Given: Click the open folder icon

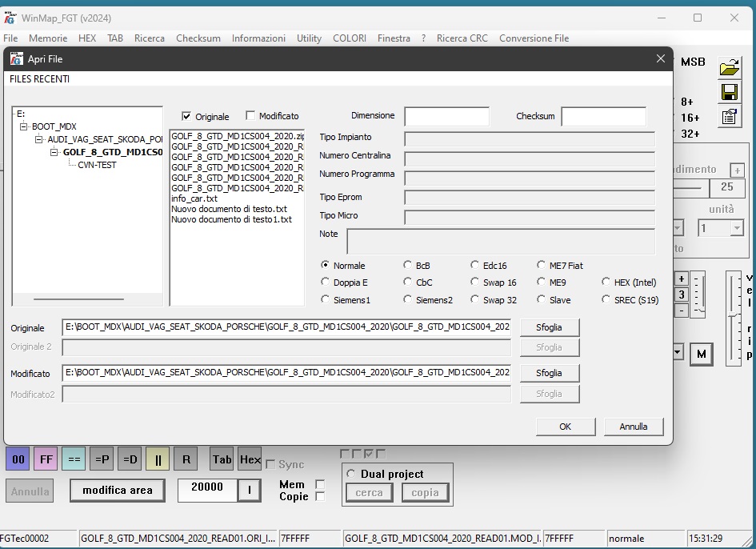Looking at the screenshot, I should click(x=729, y=67).
